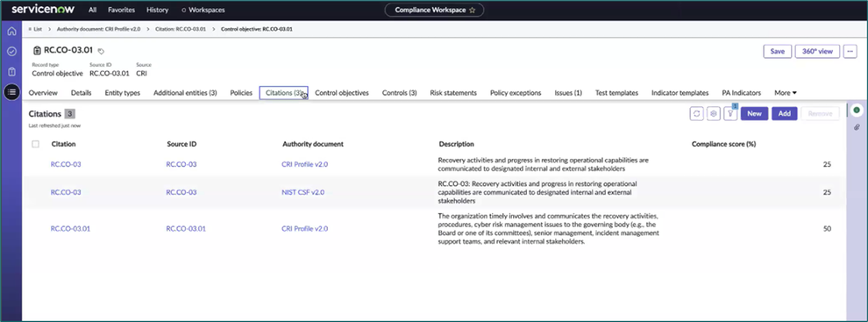Click the Compliance Workspace pill

(x=434, y=10)
